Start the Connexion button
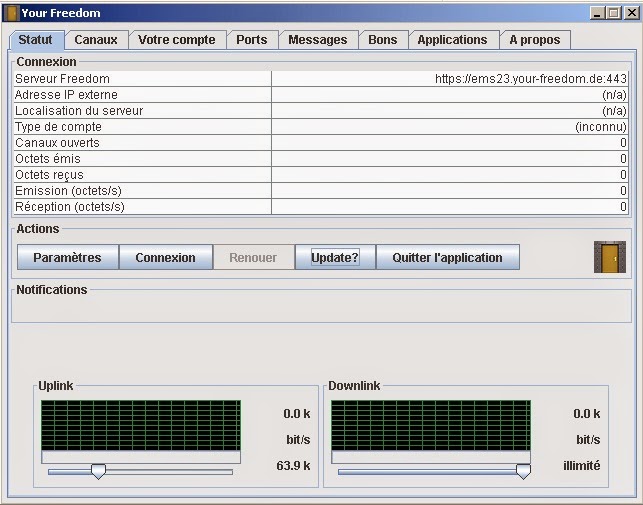The height and width of the screenshot is (505, 643). (x=166, y=257)
